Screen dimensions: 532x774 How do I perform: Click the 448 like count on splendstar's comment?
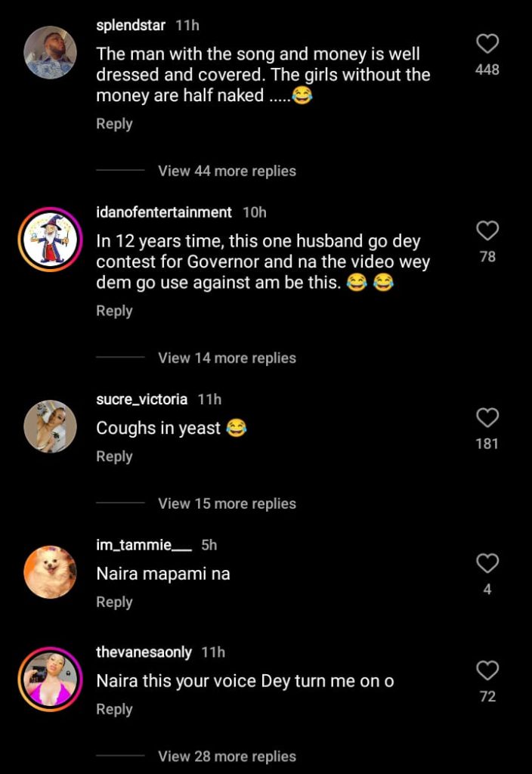[x=488, y=70]
